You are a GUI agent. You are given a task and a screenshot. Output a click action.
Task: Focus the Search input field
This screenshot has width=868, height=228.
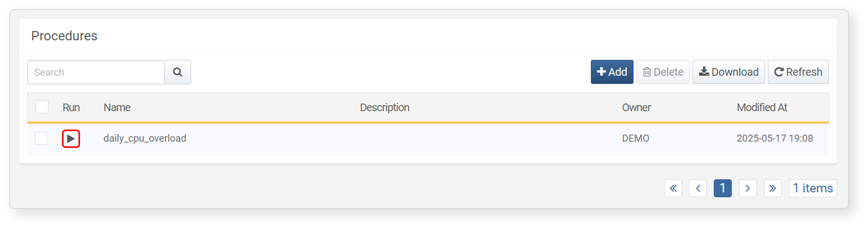pos(96,72)
